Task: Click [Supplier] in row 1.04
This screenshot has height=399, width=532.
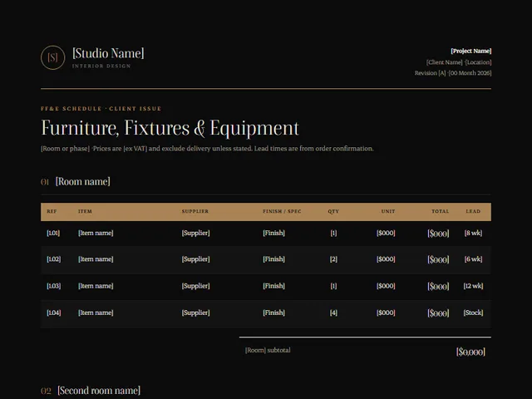Action: (196, 313)
